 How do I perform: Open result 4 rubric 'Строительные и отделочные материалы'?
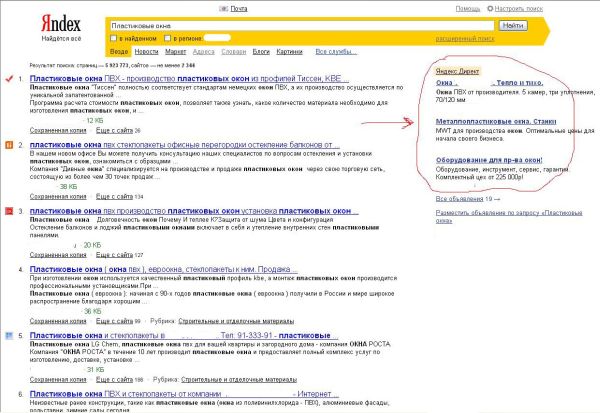(x=236, y=321)
